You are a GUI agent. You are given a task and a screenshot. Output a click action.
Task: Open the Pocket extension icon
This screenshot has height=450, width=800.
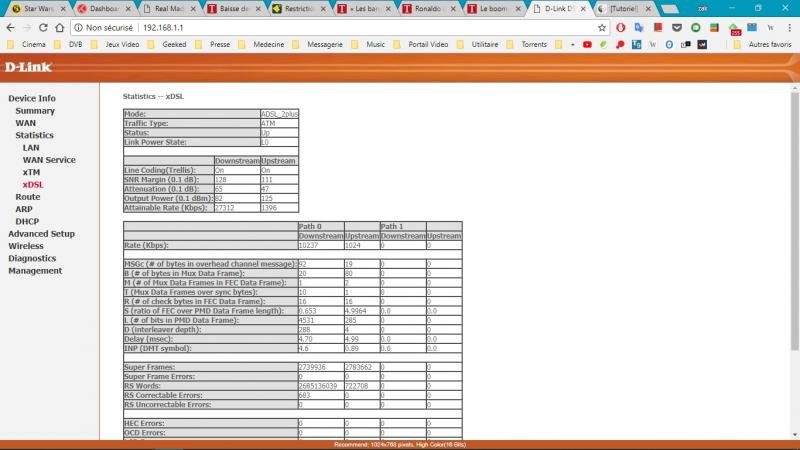tap(677, 28)
